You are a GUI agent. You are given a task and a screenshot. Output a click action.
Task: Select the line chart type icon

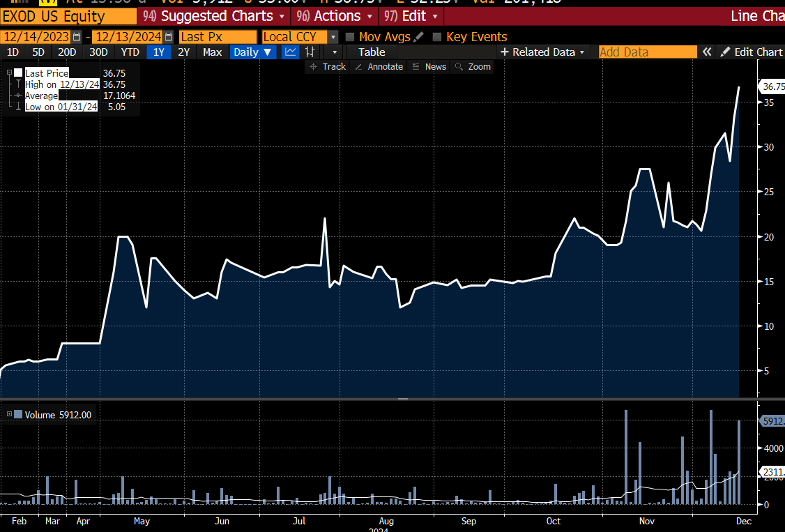click(x=290, y=52)
